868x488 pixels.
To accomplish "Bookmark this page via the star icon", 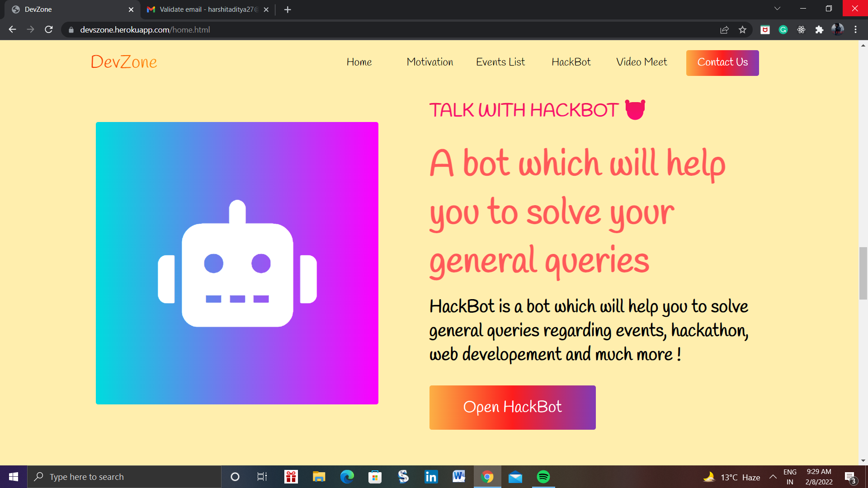I will (742, 29).
